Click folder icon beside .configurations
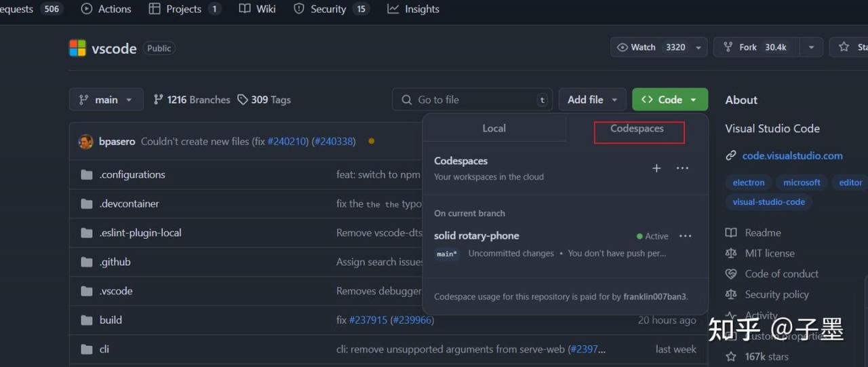 [x=86, y=175]
